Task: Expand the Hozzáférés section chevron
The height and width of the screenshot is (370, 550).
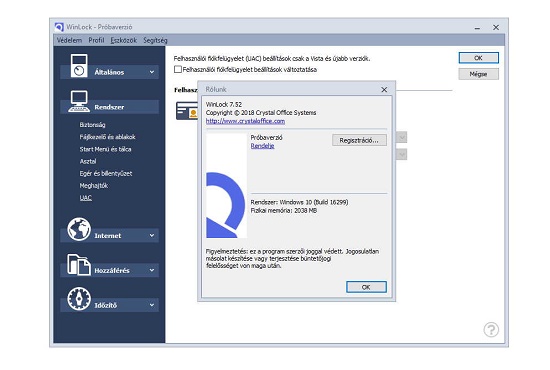Action: point(152,270)
